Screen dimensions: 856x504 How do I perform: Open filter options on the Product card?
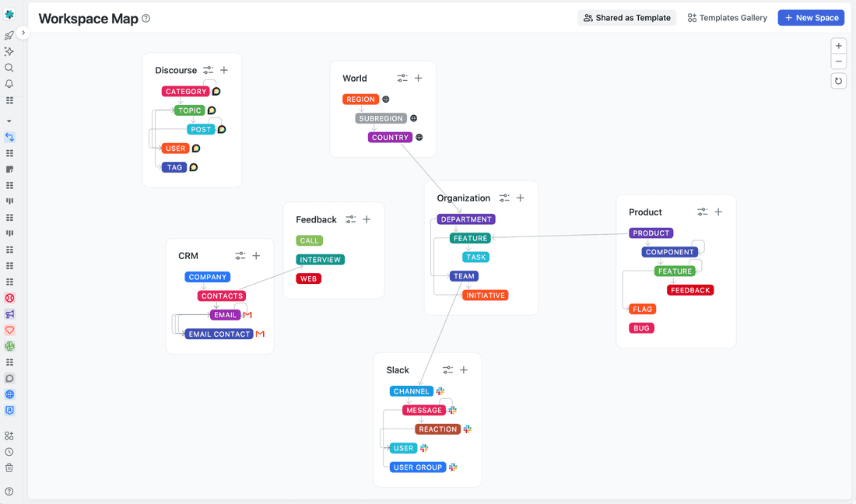pyautogui.click(x=702, y=212)
